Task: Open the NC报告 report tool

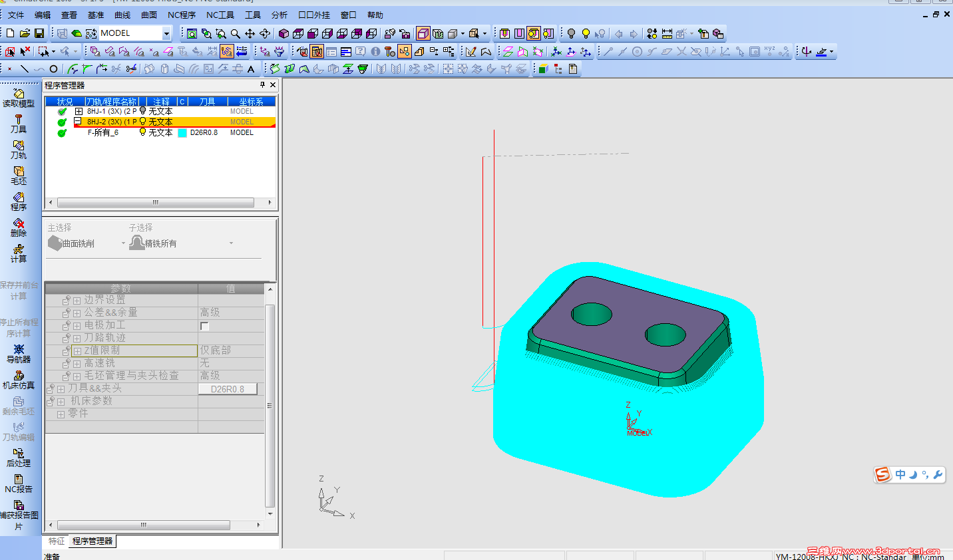Action: [x=19, y=484]
